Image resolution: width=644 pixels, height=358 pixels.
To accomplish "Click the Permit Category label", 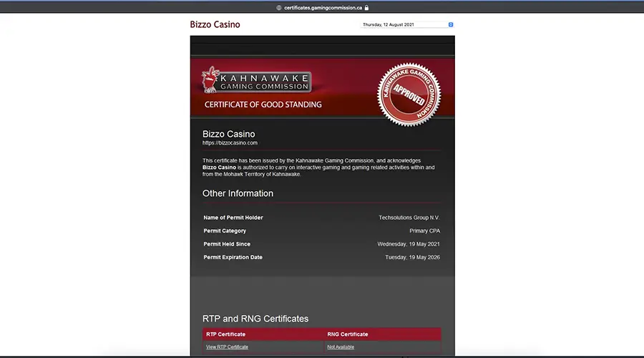I will tap(225, 231).
